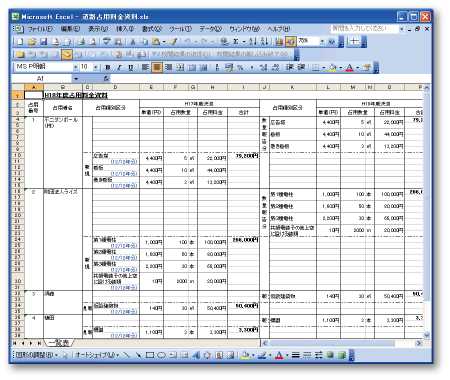Increase the cell indent
Viewport: 450px width, 380px height.
301,68
